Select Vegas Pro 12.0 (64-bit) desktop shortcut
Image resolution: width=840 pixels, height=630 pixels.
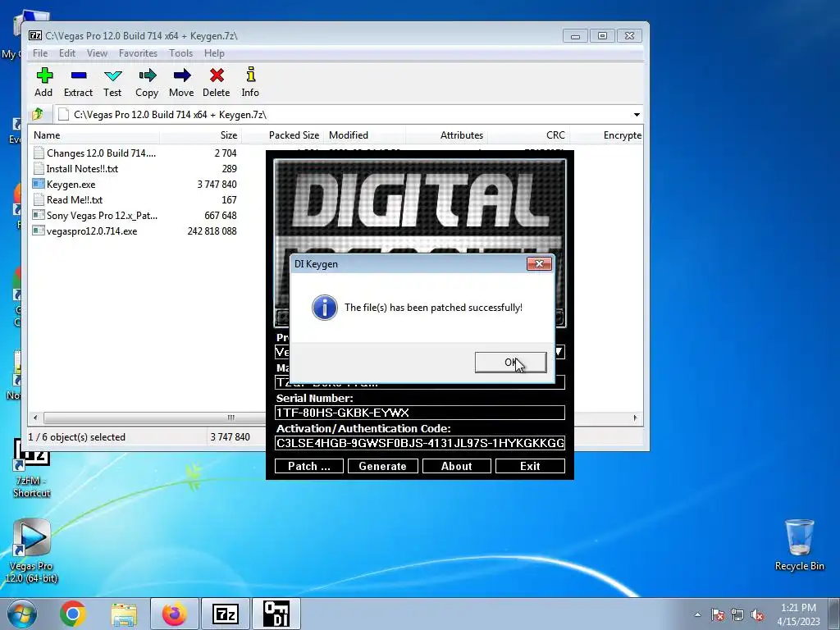[x=31, y=550]
